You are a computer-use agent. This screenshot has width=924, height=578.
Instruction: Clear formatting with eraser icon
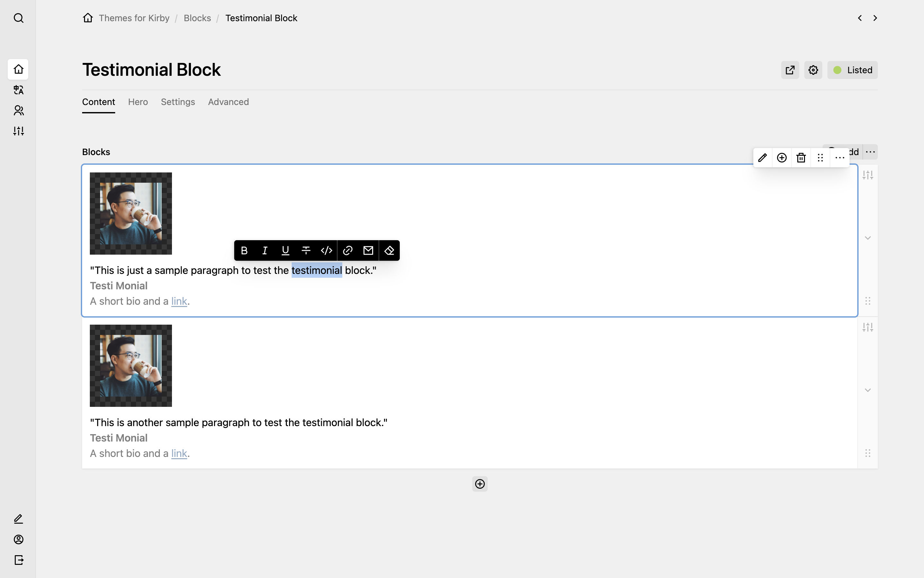(389, 250)
